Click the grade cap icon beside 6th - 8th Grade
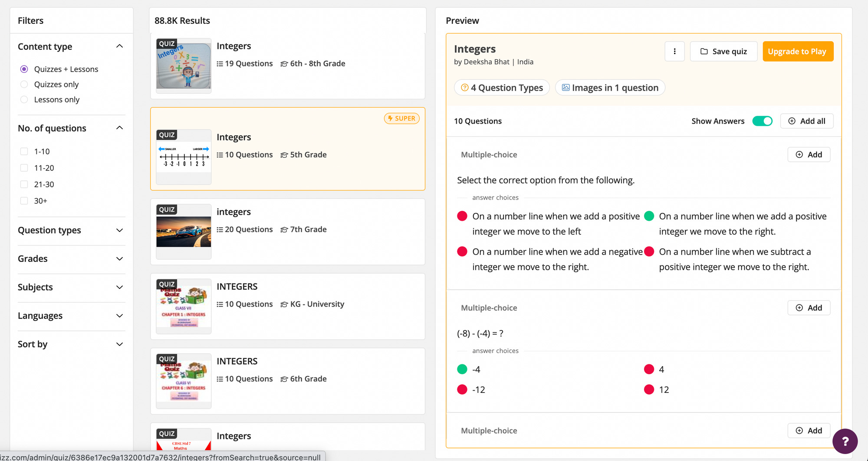This screenshot has width=868, height=461. (284, 64)
